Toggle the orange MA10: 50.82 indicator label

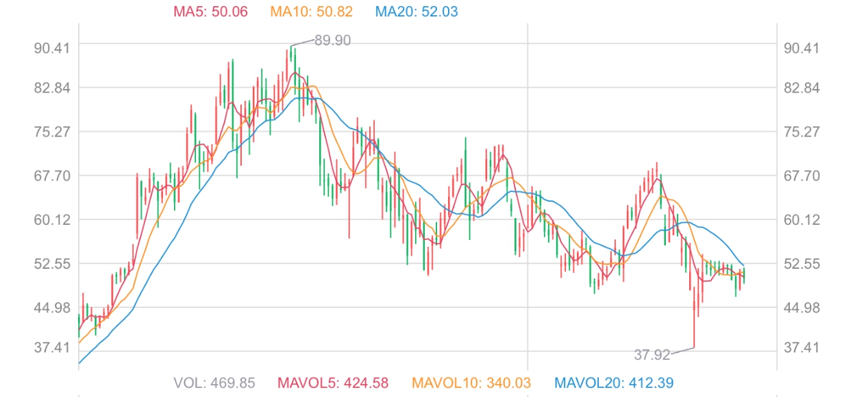pos(312,12)
